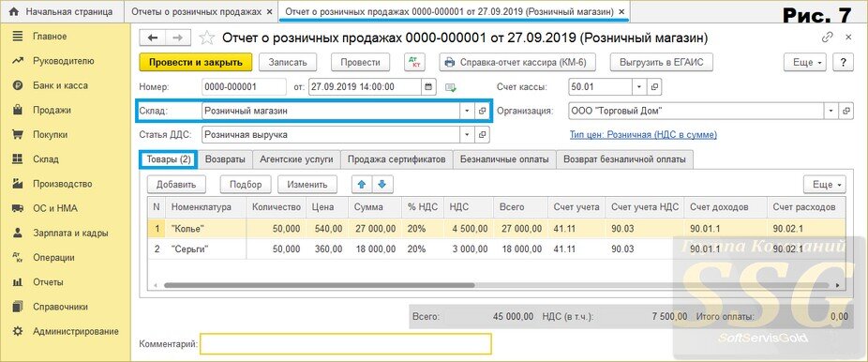
Task: Open Организация item card icon
Action: coord(846,111)
